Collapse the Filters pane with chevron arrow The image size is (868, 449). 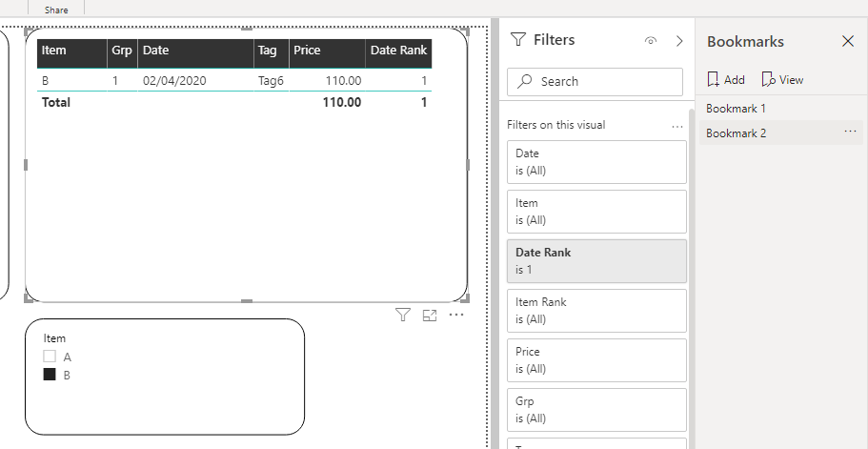679,41
